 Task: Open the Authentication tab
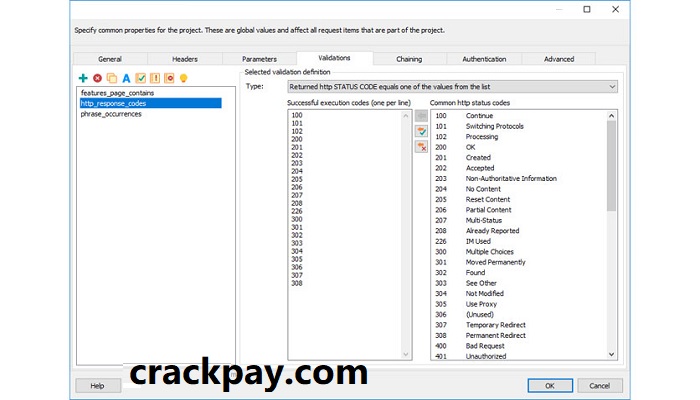(x=484, y=59)
